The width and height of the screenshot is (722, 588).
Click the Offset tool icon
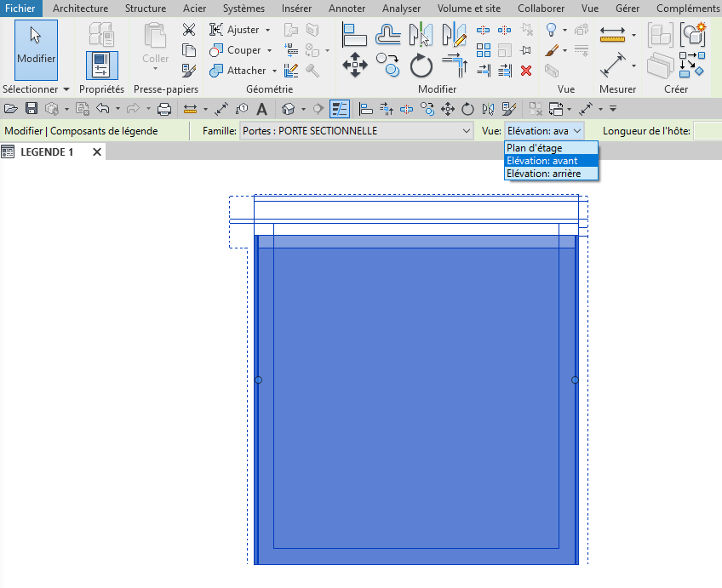click(x=388, y=35)
